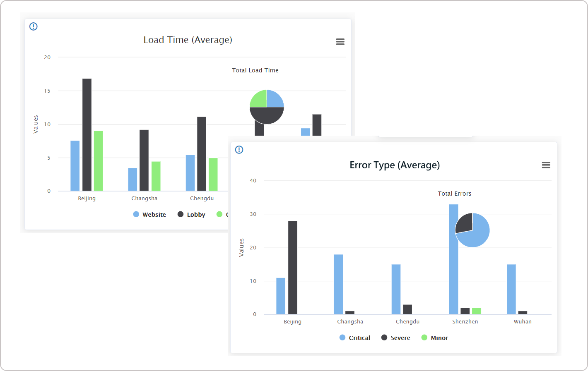Select the Chengdu Lobby bar in Load Time chart
The height and width of the screenshot is (371, 588).
pyautogui.click(x=202, y=154)
